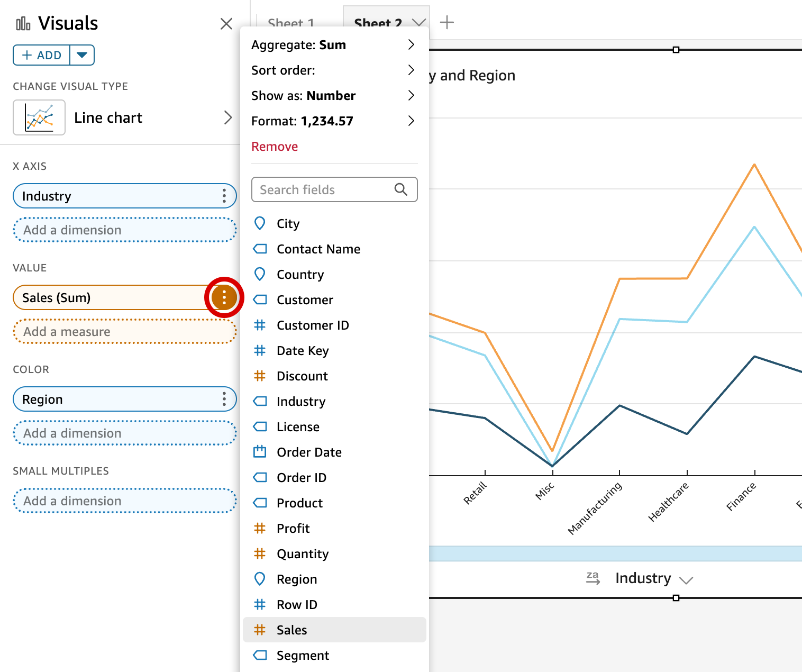Click the Segment tag icon
The height and width of the screenshot is (672, 802).
point(260,655)
